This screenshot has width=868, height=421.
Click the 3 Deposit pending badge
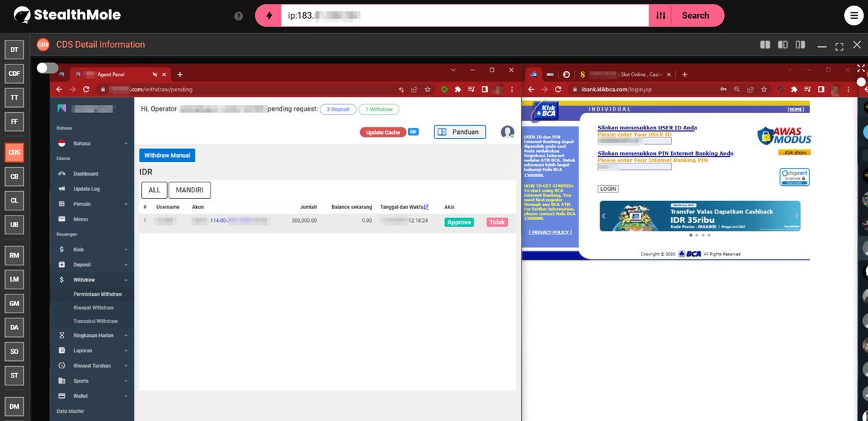tap(338, 109)
